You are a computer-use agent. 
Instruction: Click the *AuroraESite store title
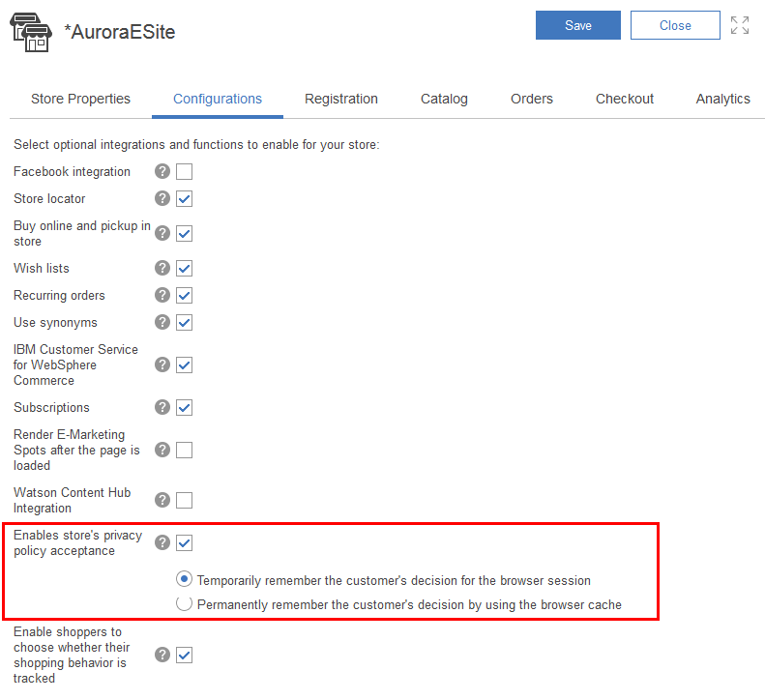(x=120, y=32)
